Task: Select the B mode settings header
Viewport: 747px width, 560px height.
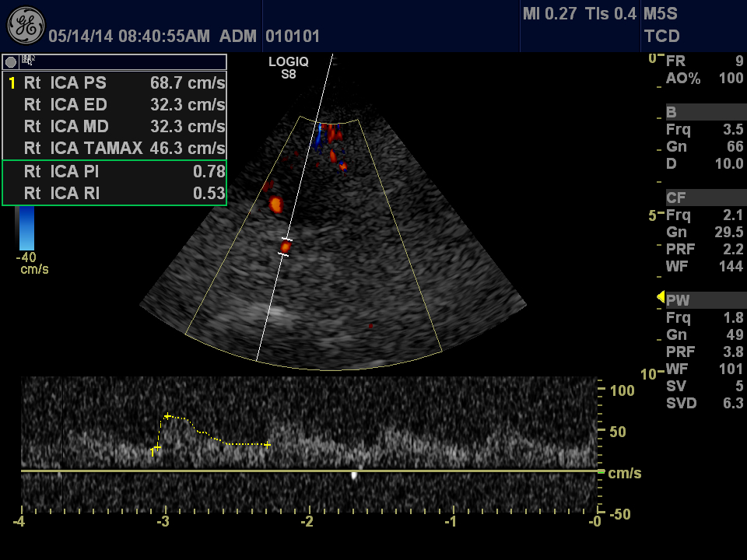Action: 672,113
